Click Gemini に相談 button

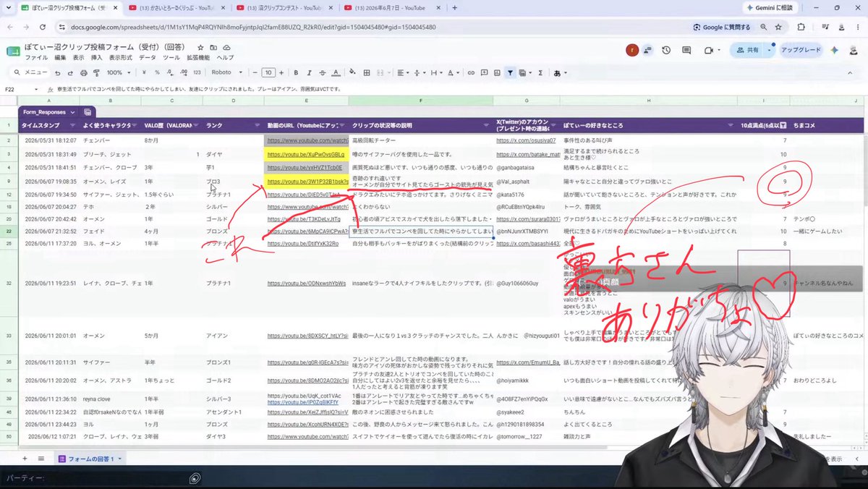772,8
